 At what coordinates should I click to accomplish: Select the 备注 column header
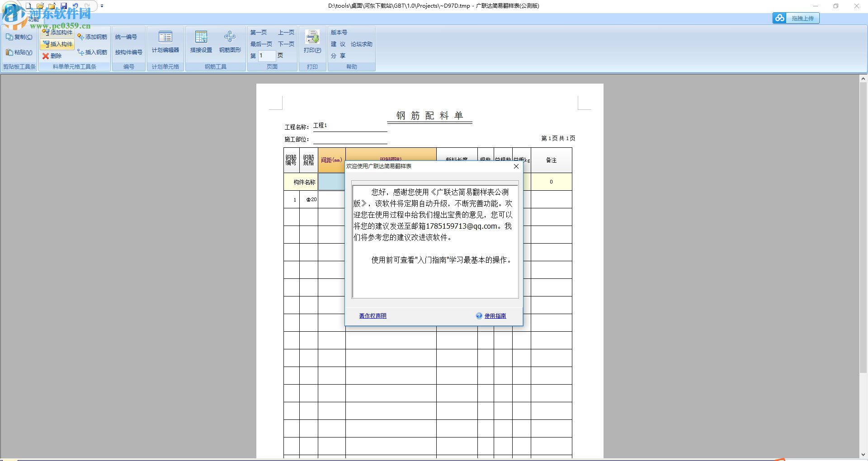click(551, 160)
